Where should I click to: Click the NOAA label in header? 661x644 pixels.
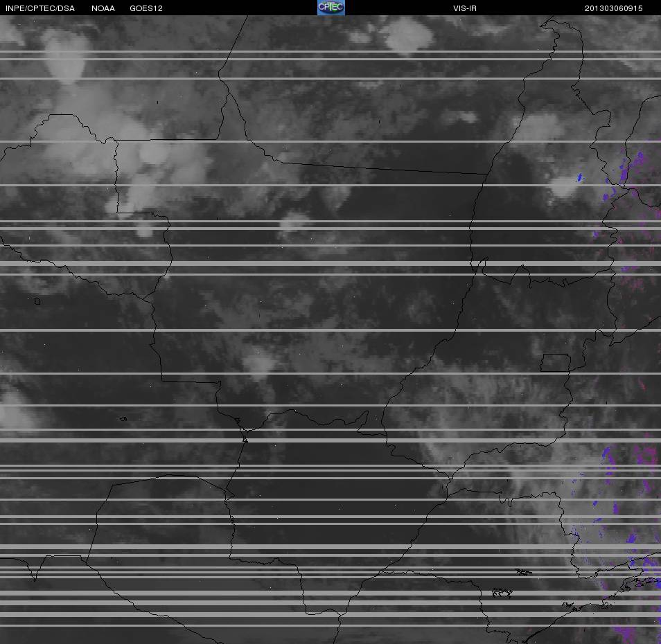pyautogui.click(x=103, y=8)
